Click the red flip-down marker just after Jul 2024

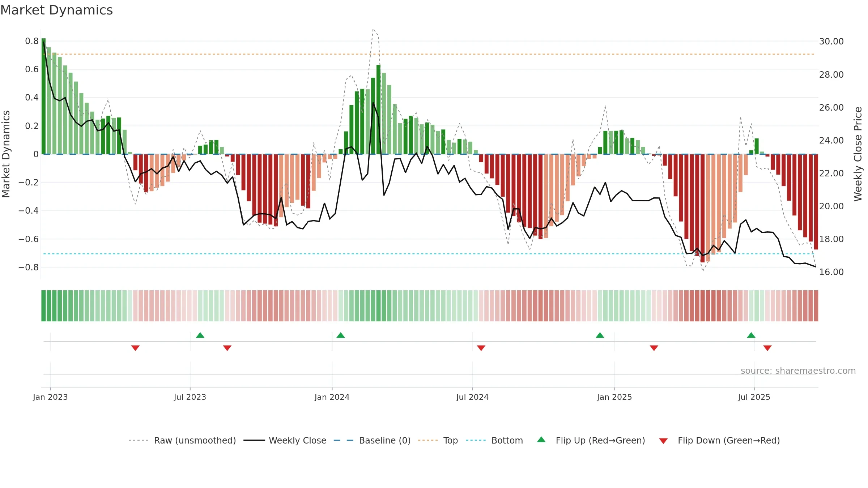[481, 348]
